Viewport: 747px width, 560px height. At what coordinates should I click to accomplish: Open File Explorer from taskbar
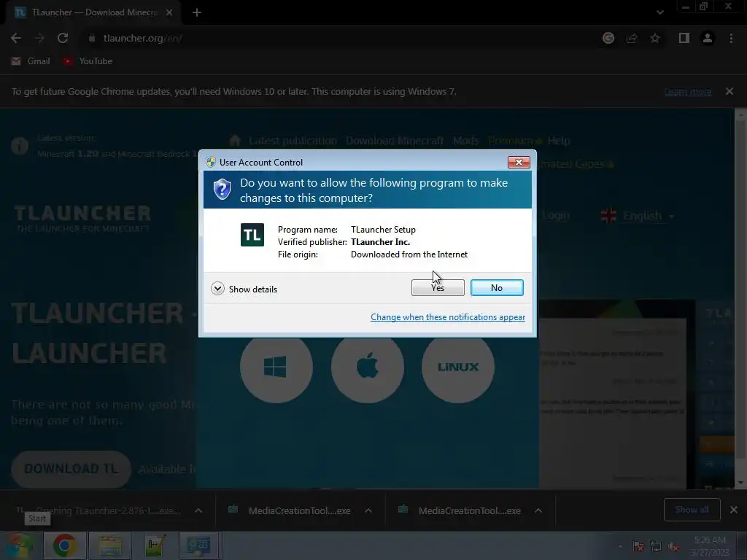tap(110, 545)
